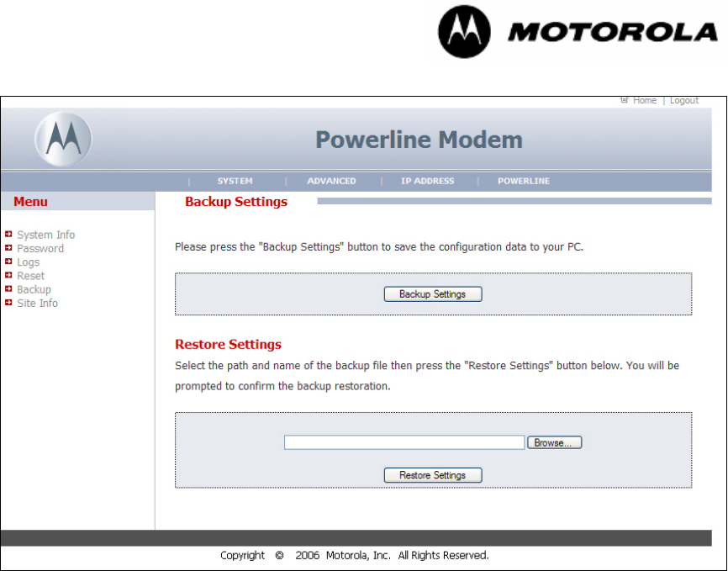Click the red arrow icon beside Password

click(x=8, y=247)
